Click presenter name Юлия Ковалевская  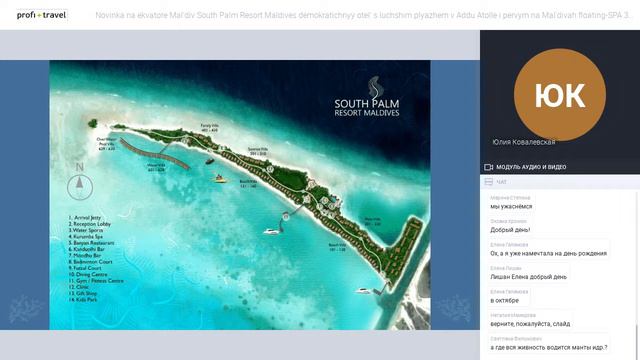coord(524,142)
